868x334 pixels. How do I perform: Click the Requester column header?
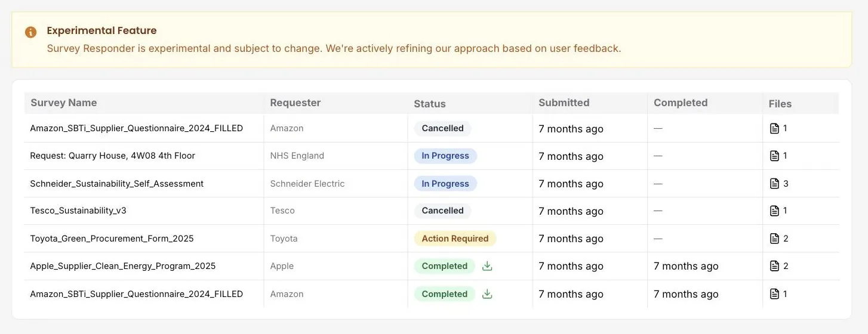tap(296, 103)
